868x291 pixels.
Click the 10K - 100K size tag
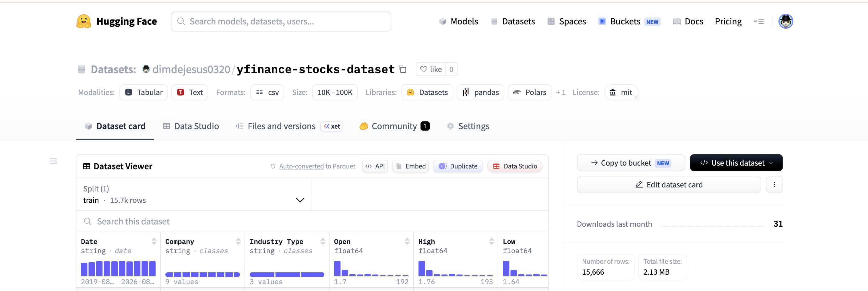[x=335, y=92]
